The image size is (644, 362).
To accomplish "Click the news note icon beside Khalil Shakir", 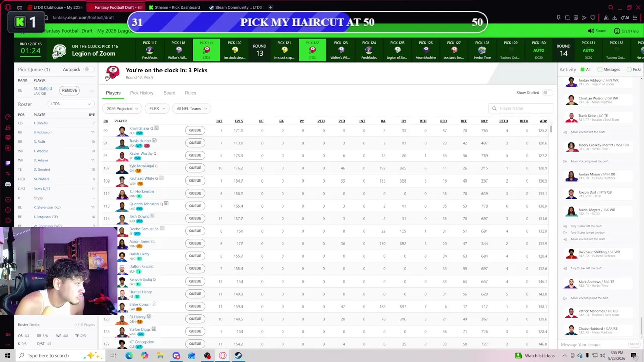I will [x=156, y=128].
